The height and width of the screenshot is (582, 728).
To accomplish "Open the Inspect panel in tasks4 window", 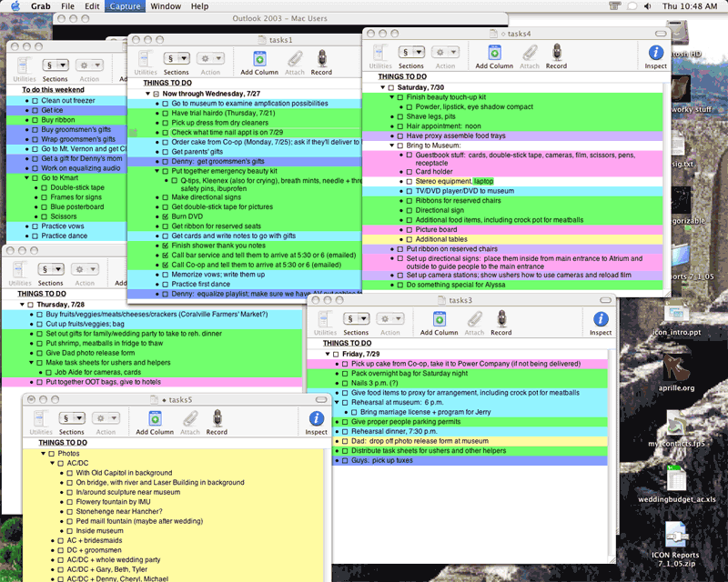I will click(x=655, y=53).
